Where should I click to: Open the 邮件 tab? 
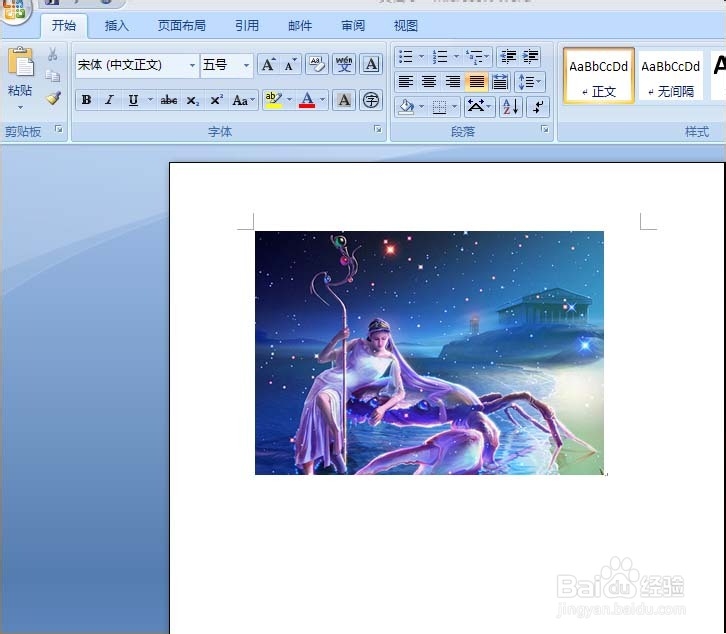300,25
